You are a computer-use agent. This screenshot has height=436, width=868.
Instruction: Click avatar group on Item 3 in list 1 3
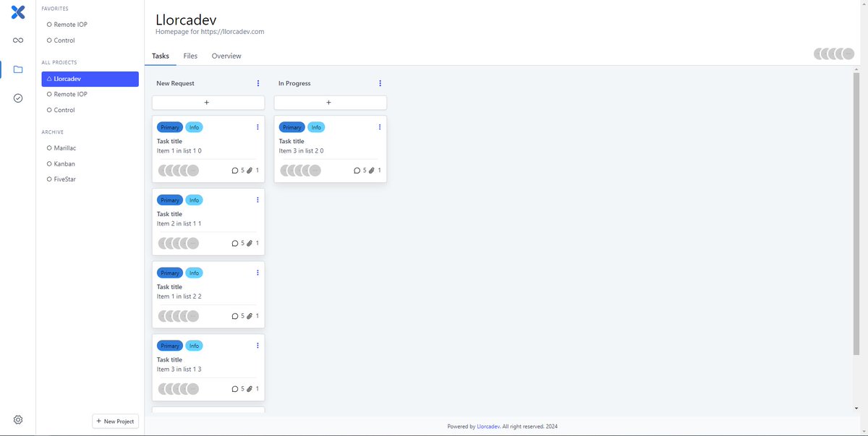tap(179, 389)
